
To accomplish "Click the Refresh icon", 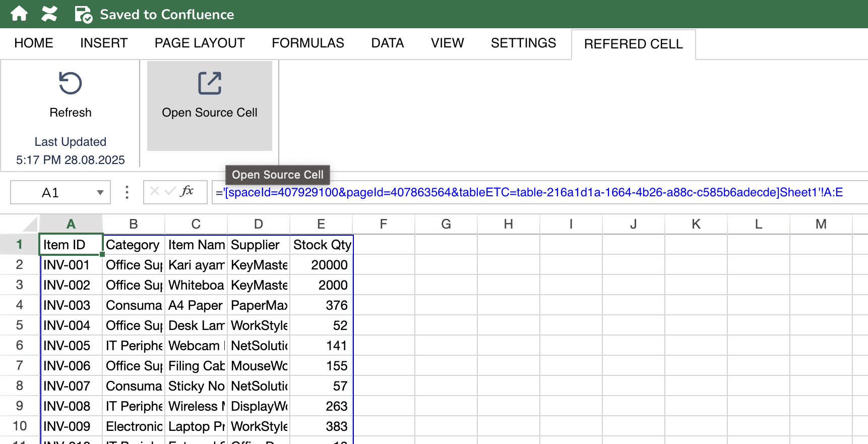I will (70, 83).
